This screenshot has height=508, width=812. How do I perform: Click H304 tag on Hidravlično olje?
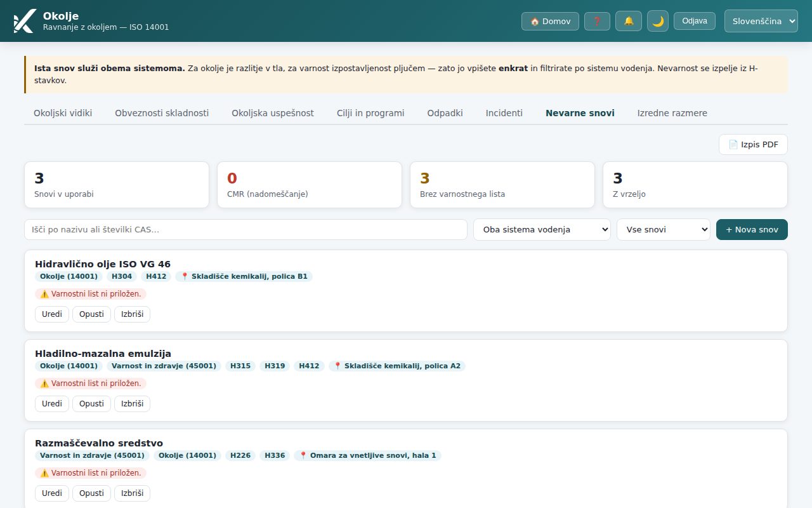point(122,277)
